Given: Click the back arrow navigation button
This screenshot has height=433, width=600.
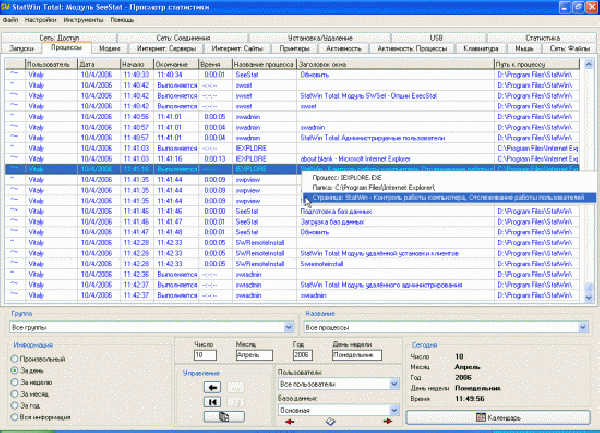Looking at the screenshot, I should pyautogui.click(x=212, y=387).
